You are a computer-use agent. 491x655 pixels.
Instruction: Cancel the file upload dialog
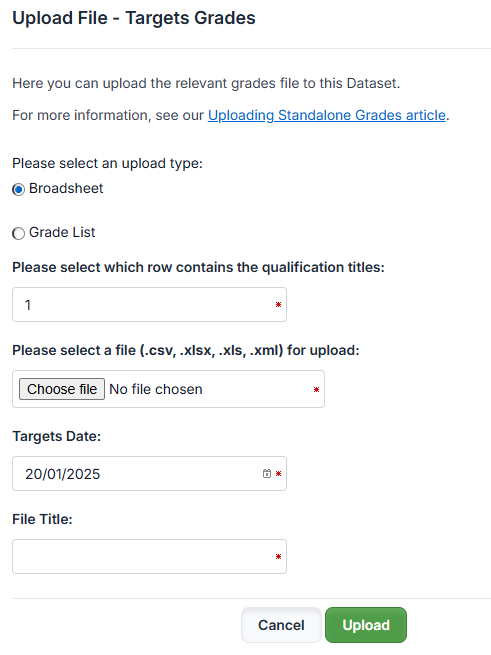(281, 625)
